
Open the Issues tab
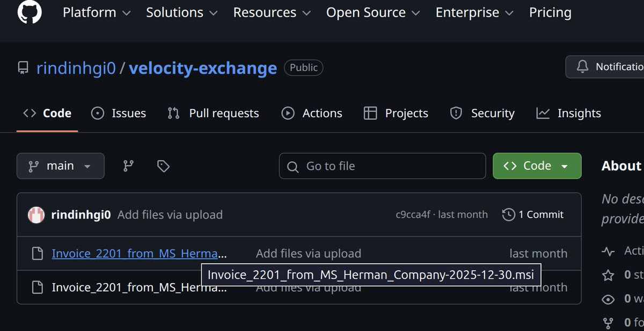coord(119,113)
